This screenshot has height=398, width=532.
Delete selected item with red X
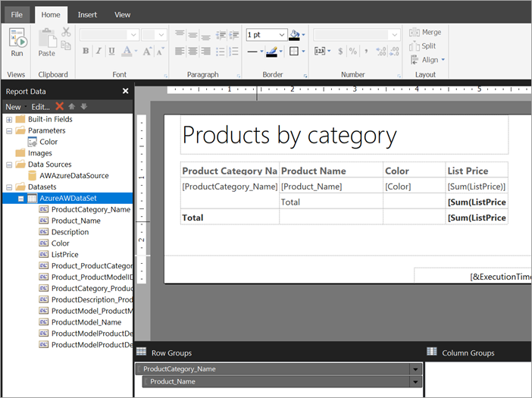[x=59, y=107]
